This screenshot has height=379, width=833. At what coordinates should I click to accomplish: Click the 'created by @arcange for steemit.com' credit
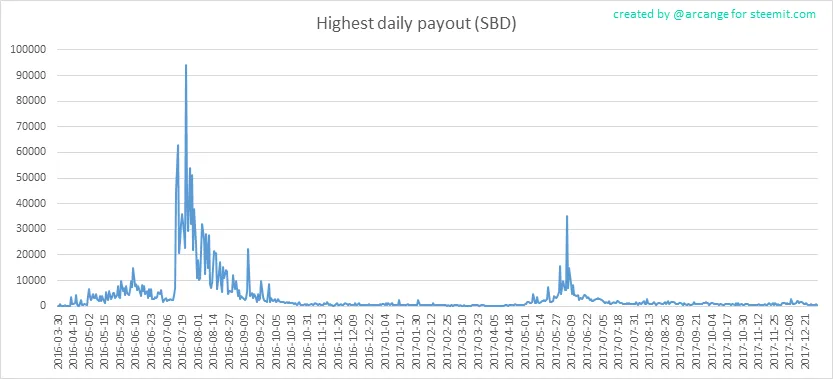click(x=714, y=14)
